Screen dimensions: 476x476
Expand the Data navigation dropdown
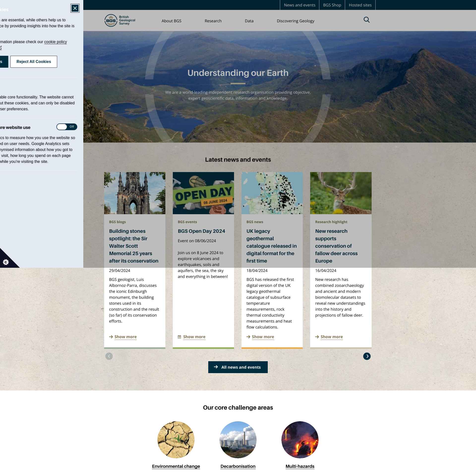[249, 21]
